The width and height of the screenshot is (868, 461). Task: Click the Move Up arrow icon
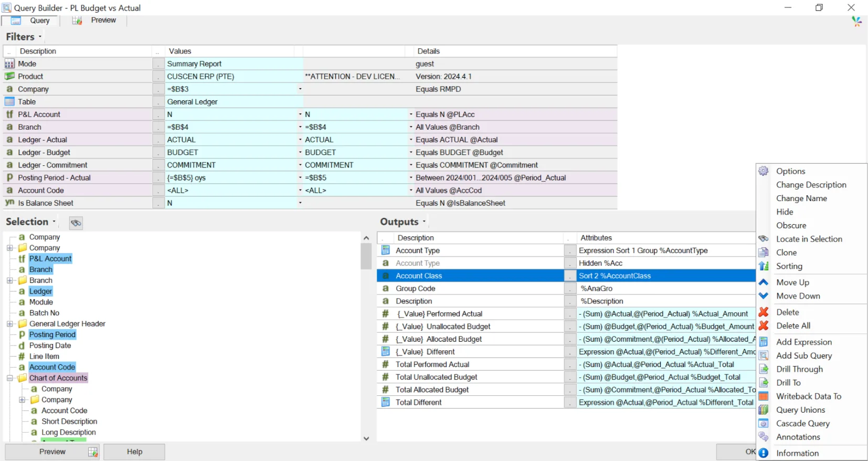pyautogui.click(x=764, y=282)
